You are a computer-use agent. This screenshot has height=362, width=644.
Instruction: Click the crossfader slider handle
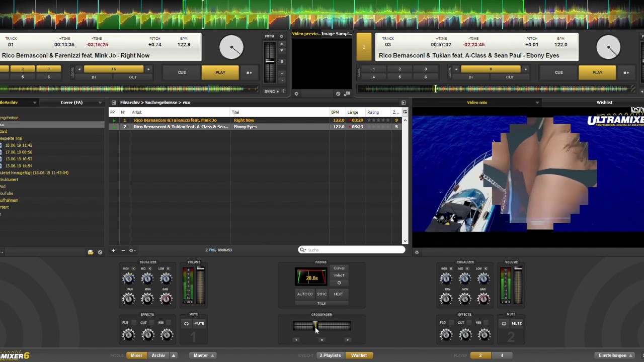[x=315, y=326]
